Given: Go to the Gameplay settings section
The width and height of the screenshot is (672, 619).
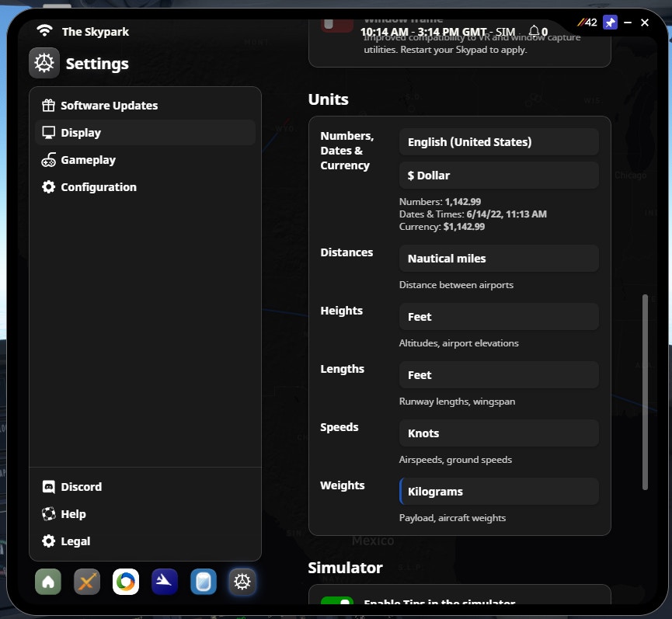Looking at the screenshot, I should click(88, 160).
